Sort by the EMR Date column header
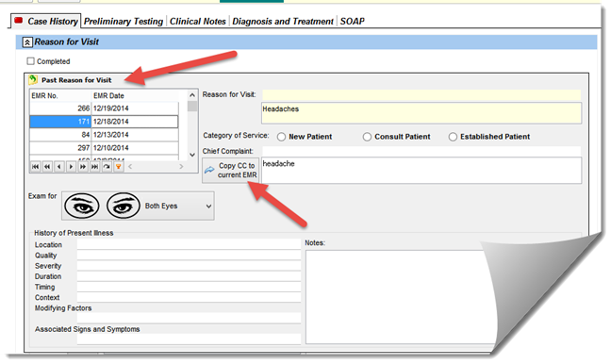Screen dimensions: 611x364 point(135,96)
